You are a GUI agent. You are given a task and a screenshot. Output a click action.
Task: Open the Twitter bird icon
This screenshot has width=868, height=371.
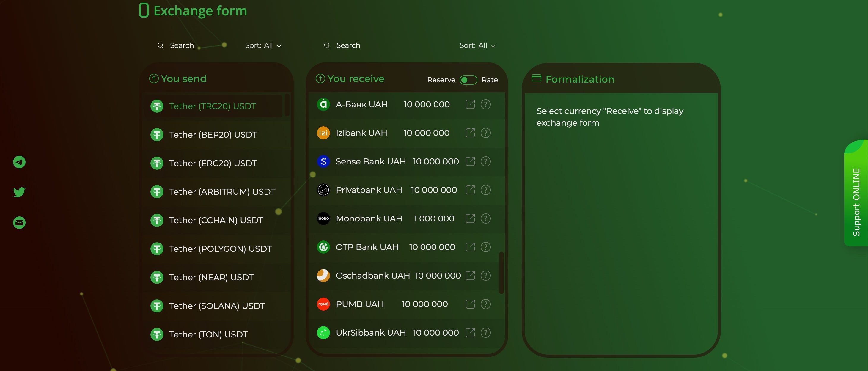point(19,192)
